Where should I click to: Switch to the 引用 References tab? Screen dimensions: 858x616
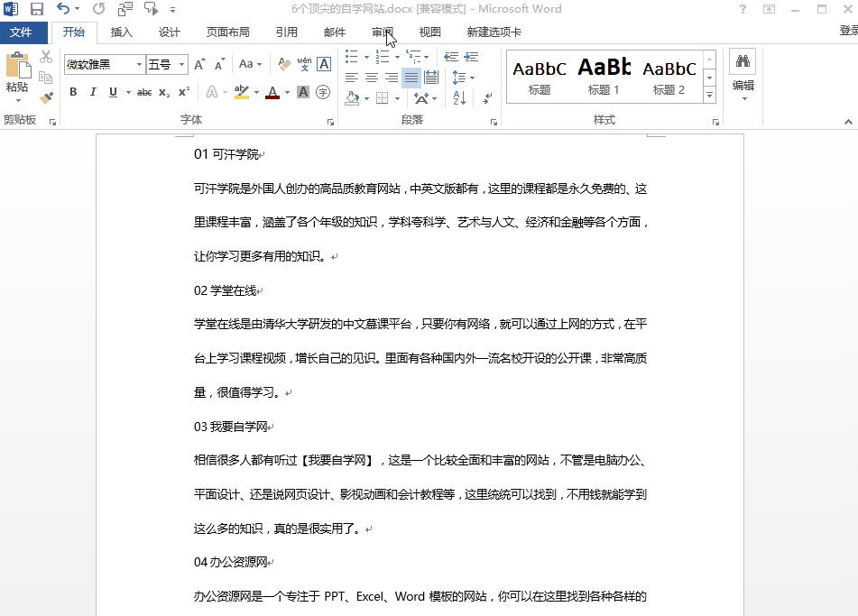287,32
